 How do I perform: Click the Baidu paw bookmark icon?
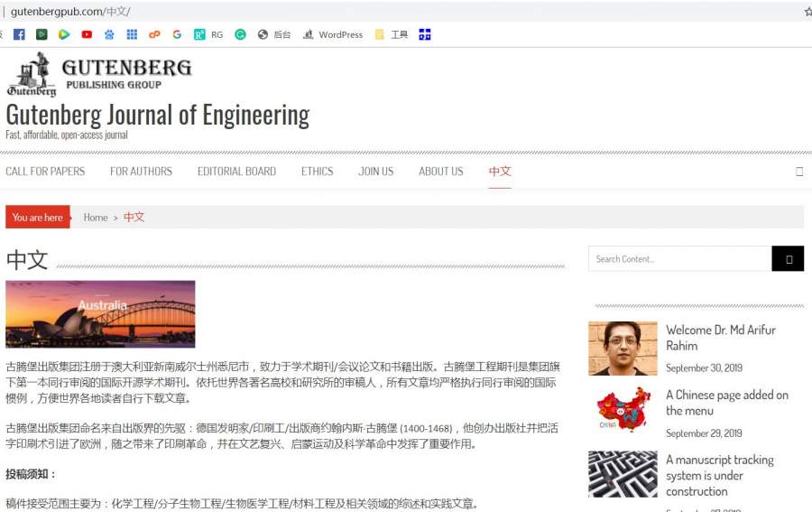[109, 34]
